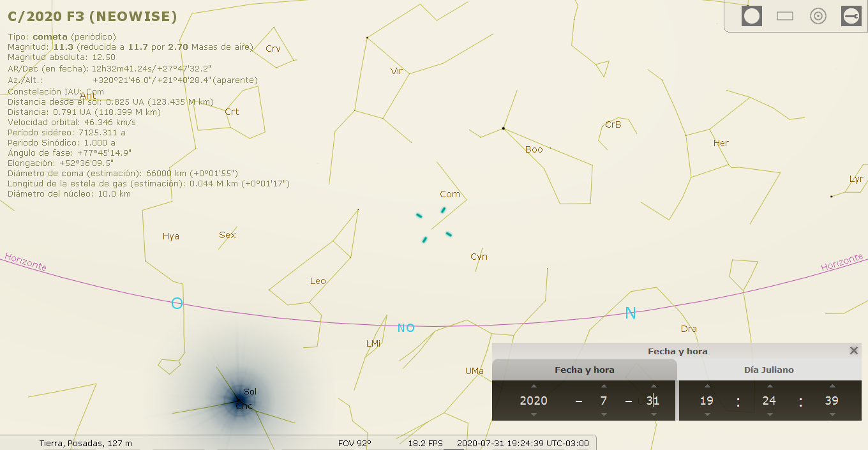Click 'Período sidéreo: 7125.311 a' info line
This screenshot has width=868, height=450.
[x=66, y=132]
